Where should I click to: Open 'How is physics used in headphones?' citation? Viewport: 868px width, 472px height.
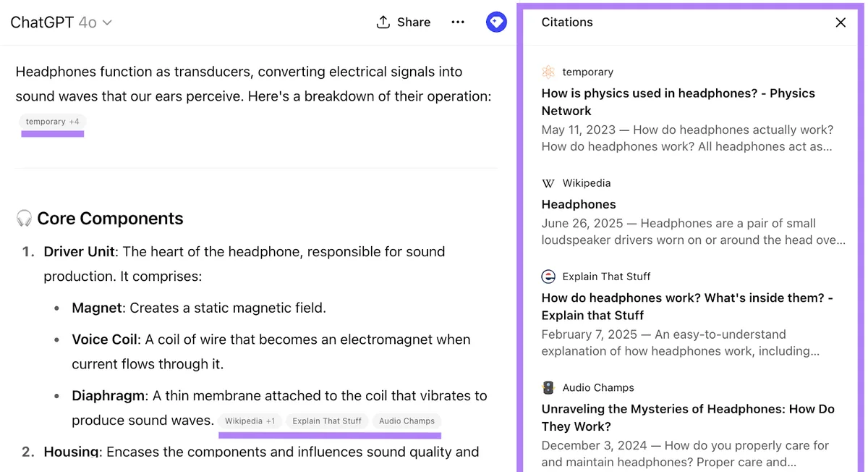(x=678, y=102)
